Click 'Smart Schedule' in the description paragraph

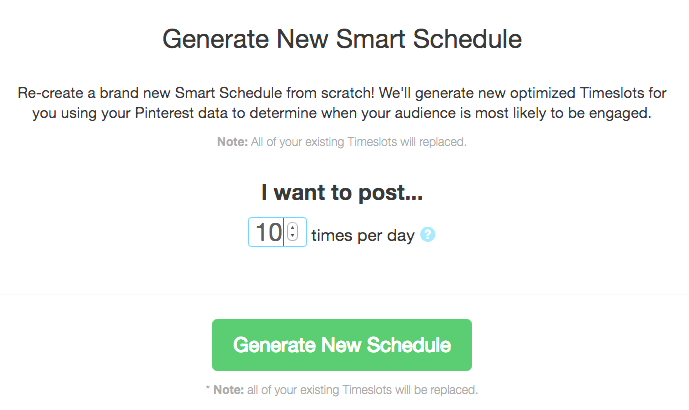(x=228, y=93)
